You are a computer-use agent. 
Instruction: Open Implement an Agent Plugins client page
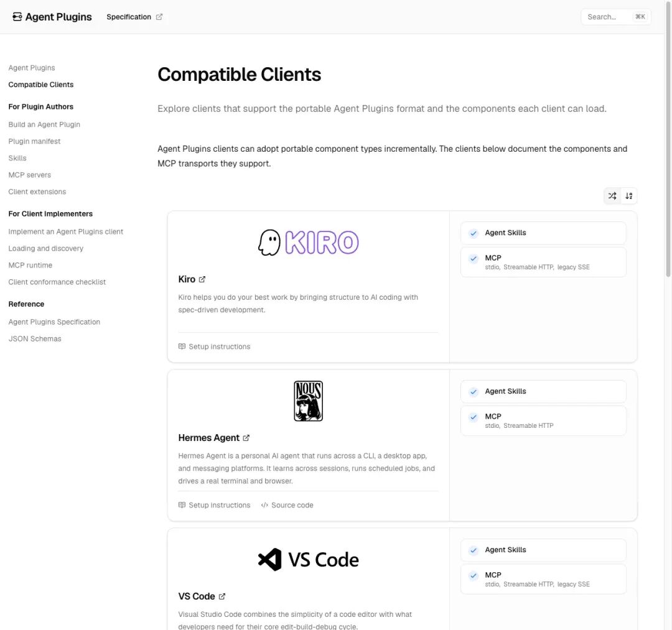coord(65,231)
